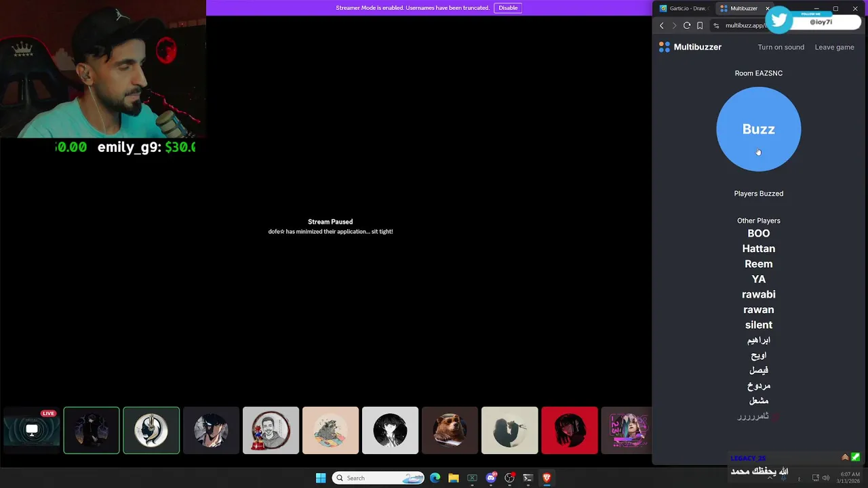Expand the hidden system tray icons chevron

point(770,478)
